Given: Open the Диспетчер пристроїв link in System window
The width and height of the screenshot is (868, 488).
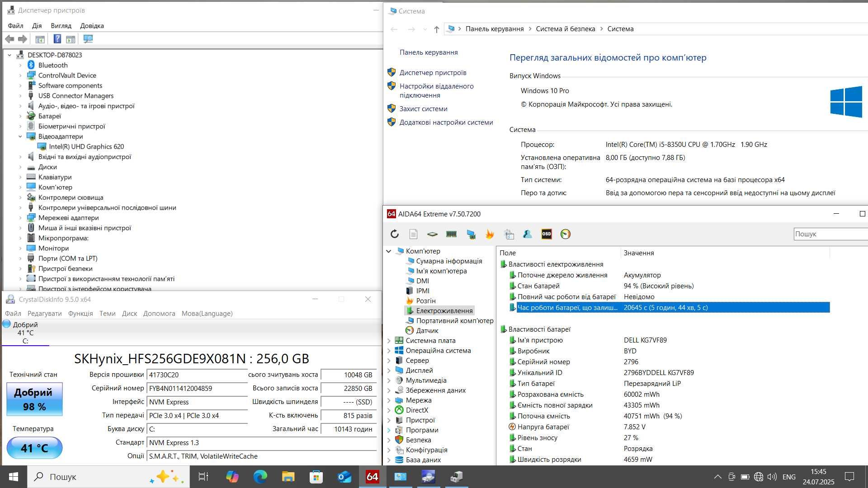Looking at the screenshot, I should click(433, 73).
